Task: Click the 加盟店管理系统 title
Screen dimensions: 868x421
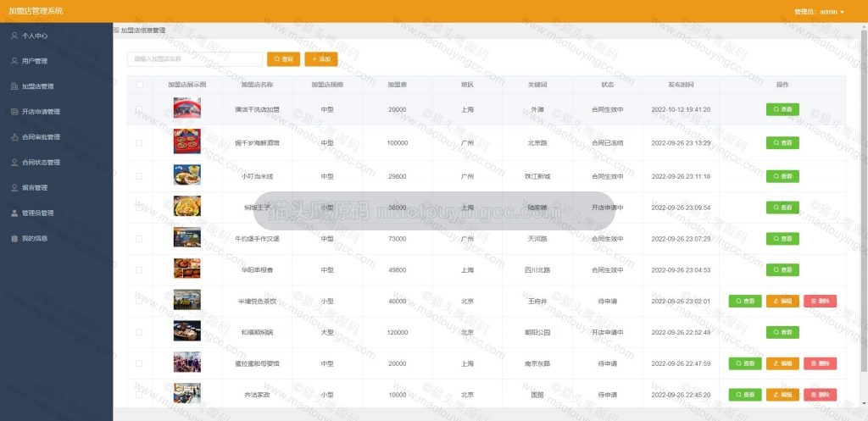Action: [36, 11]
